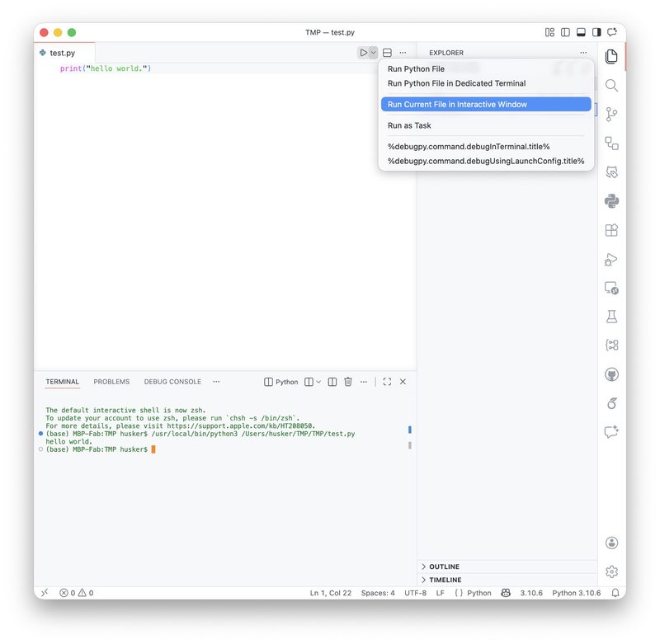The width and height of the screenshot is (660, 644).
Task: Open editor More Actions ellipsis menu
Action: (x=403, y=53)
